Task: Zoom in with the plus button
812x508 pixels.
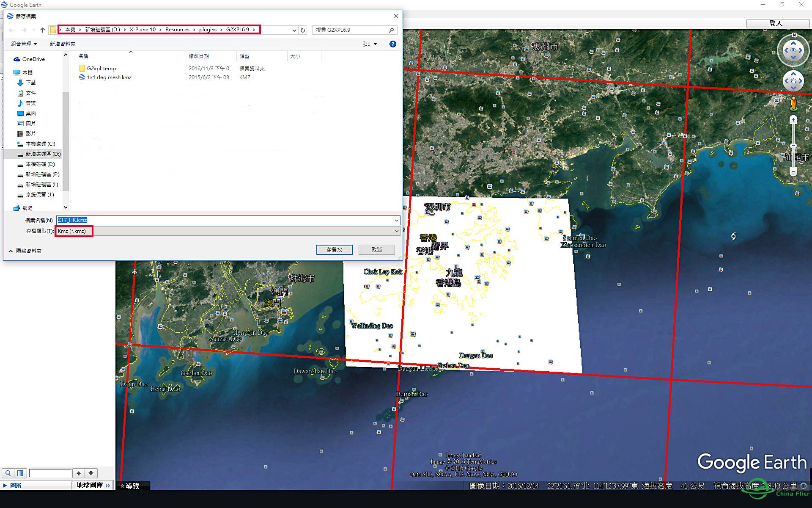Action: click(793, 120)
